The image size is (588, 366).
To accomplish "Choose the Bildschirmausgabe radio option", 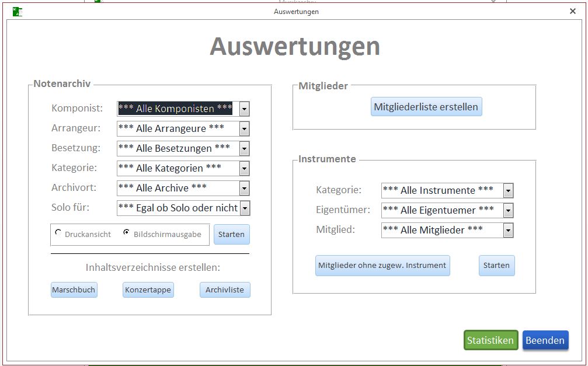I will pyautogui.click(x=127, y=233).
